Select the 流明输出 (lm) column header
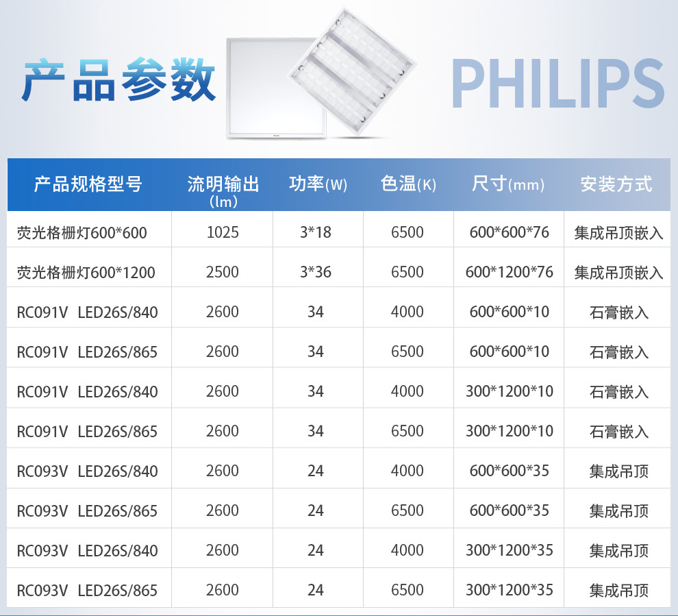 [x=223, y=190]
